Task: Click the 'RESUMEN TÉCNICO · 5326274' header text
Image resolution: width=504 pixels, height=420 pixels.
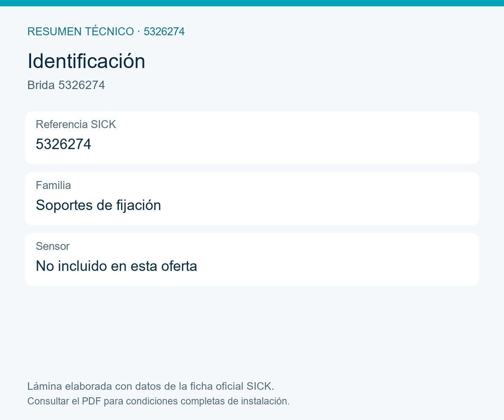Action: [106, 31]
